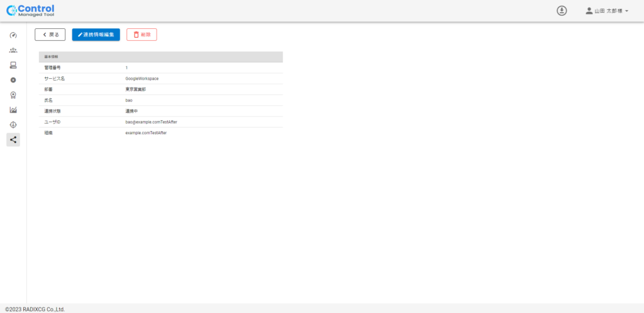Viewport: 644px width, 313px height.
Task: Select the GoogleWorkspace service name value
Action: point(142,79)
